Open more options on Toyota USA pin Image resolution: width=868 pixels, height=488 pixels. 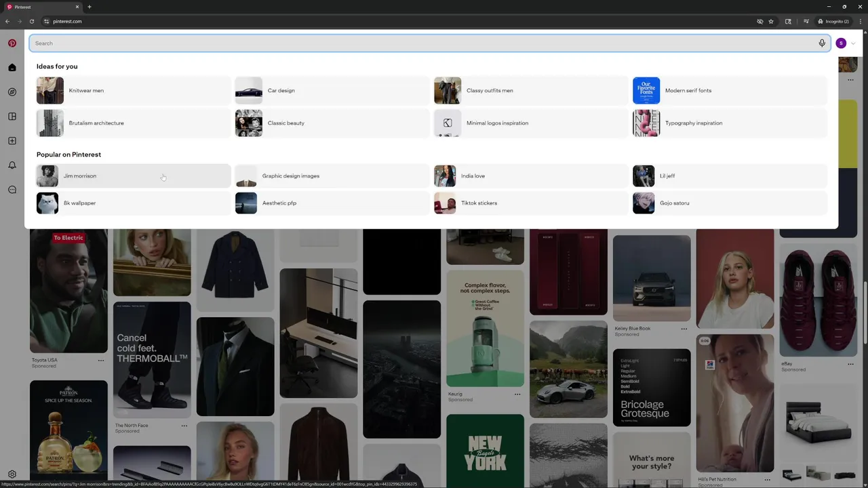point(101,360)
